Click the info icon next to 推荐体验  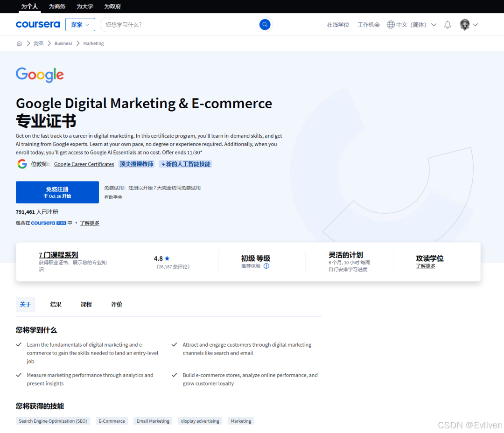coord(266,266)
